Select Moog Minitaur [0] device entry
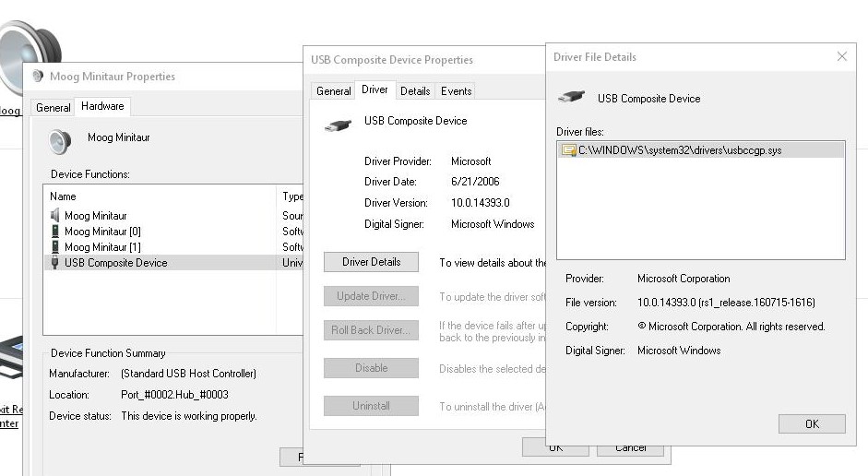Viewport: 868px width, 476px height. [x=101, y=232]
